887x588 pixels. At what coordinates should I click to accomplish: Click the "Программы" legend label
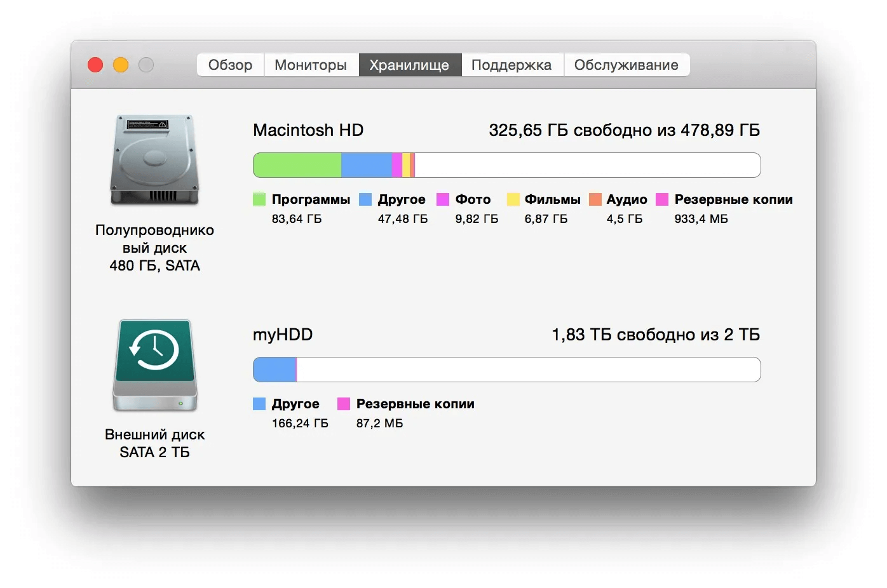point(311,199)
